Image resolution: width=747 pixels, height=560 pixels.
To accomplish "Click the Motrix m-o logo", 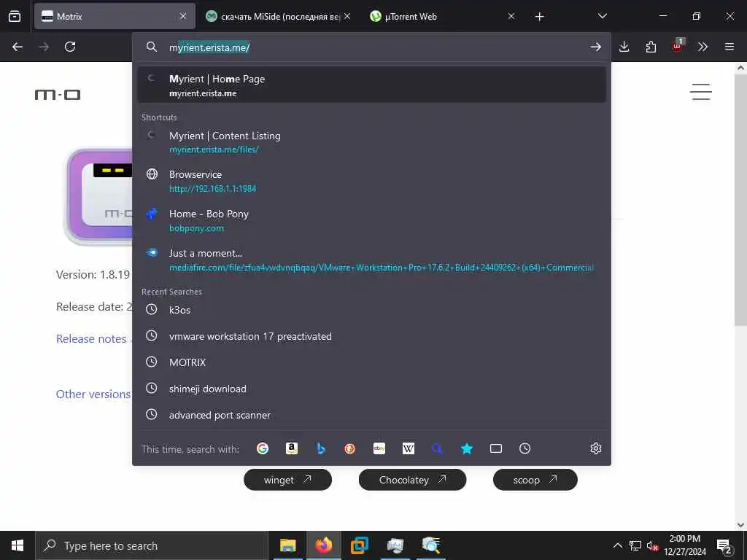I will [58, 94].
